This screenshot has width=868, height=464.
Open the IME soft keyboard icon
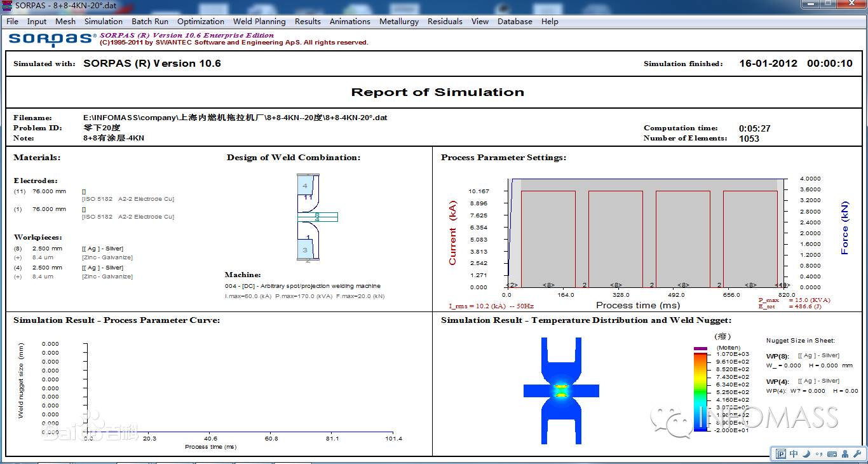tap(831, 454)
